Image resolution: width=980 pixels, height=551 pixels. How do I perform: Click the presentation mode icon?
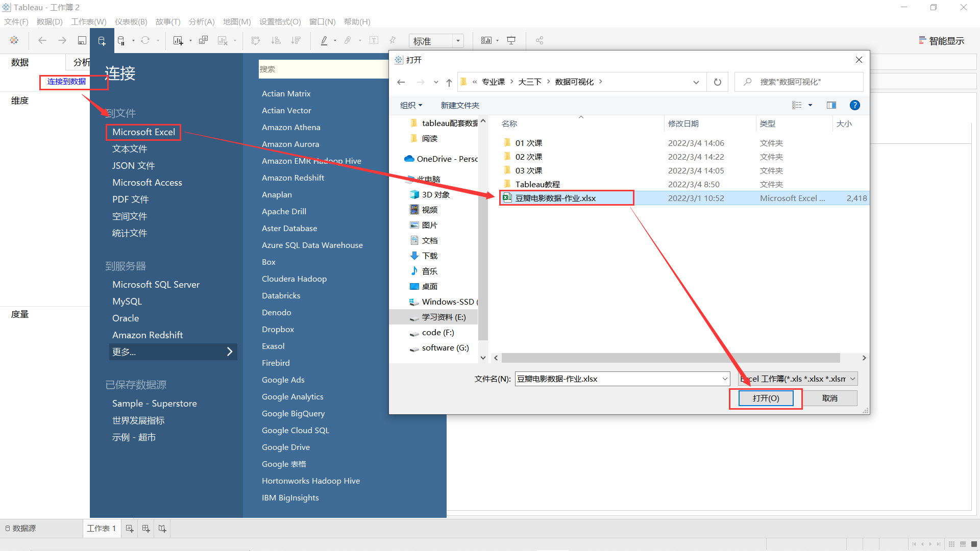[x=511, y=40]
